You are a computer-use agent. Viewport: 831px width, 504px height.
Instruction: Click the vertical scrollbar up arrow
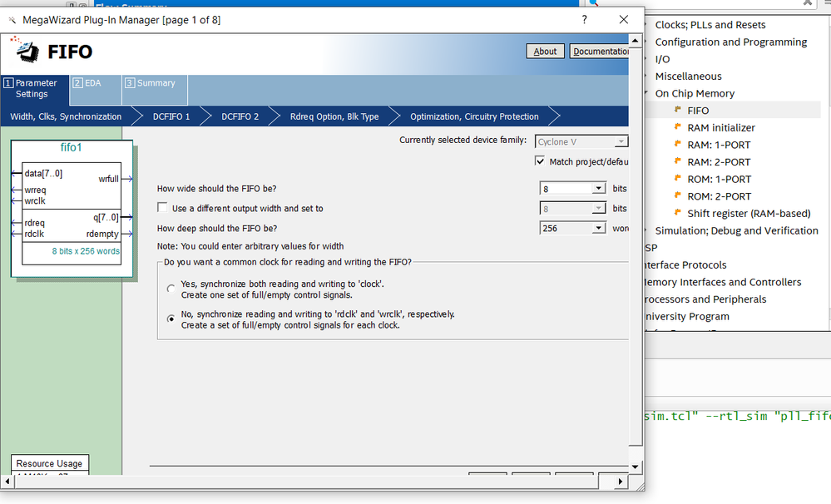click(635, 40)
